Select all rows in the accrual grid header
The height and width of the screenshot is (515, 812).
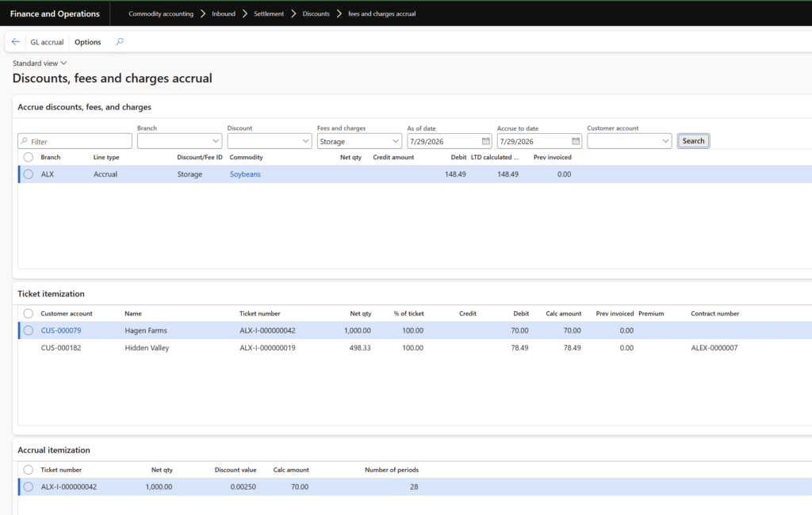28,157
